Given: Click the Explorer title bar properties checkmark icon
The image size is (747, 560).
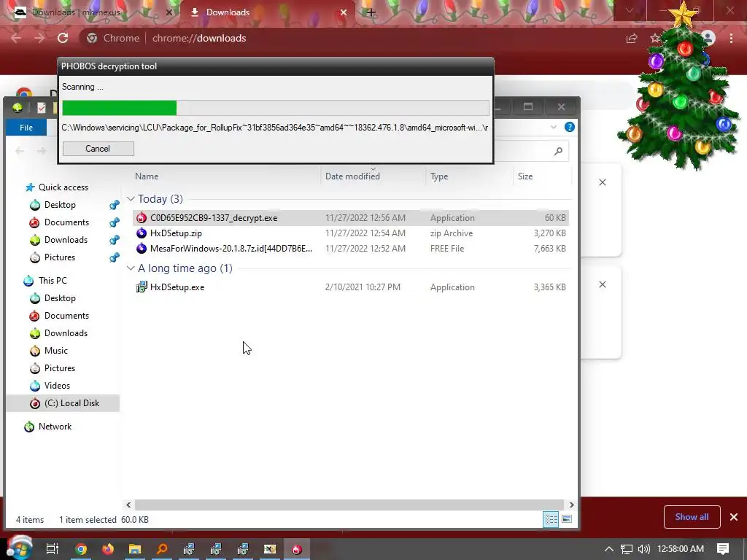Looking at the screenshot, I should 42,108.
